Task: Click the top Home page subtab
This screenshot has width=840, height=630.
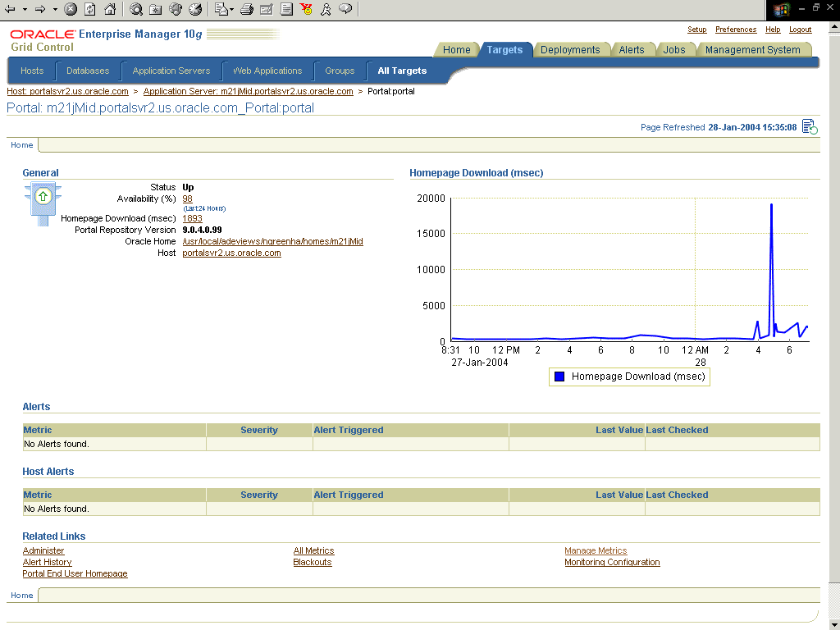Action: (22, 144)
